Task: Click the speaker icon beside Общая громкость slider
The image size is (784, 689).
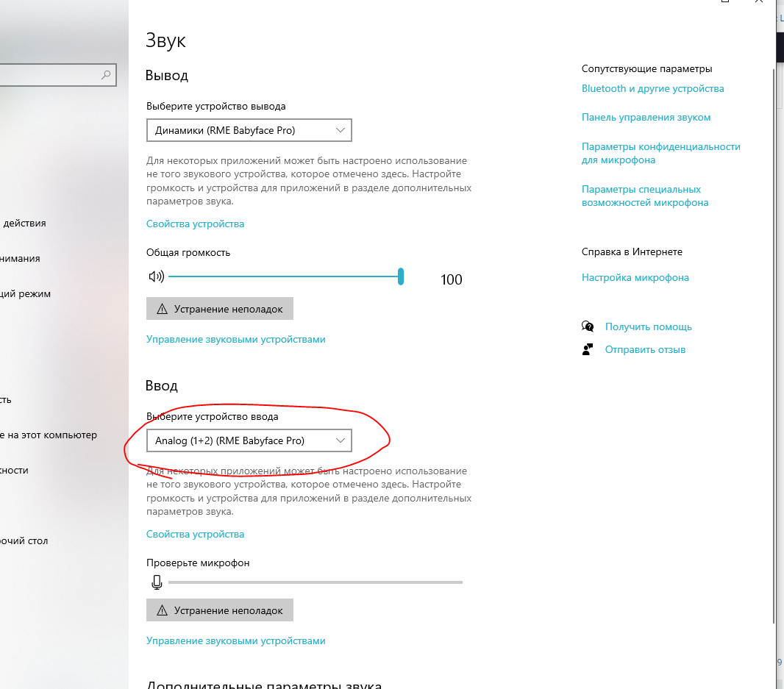Action: click(155, 276)
